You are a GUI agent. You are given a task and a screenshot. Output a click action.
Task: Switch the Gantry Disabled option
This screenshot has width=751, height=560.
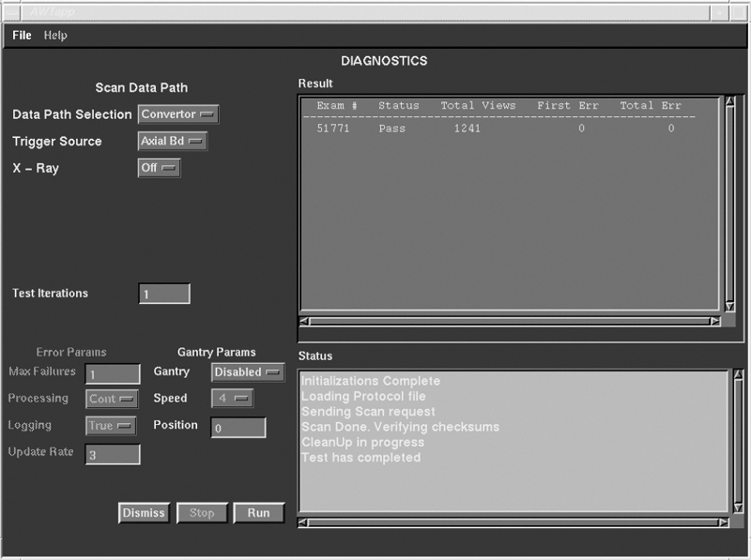coord(247,372)
